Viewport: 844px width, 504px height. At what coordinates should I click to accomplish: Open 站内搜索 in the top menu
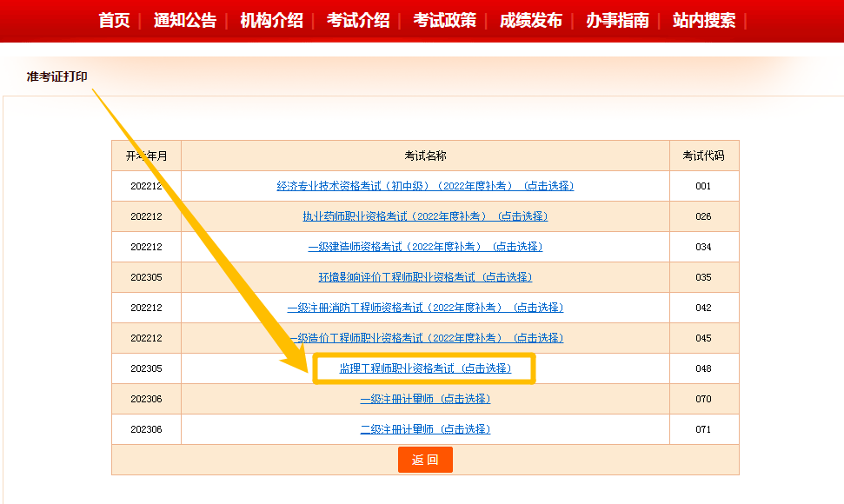click(x=704, y=21)
